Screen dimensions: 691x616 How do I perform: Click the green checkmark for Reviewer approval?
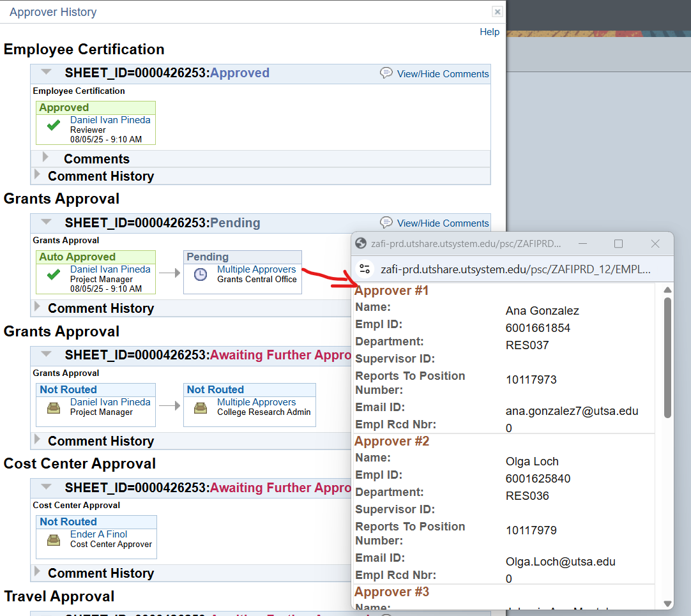tap(53, 126)
